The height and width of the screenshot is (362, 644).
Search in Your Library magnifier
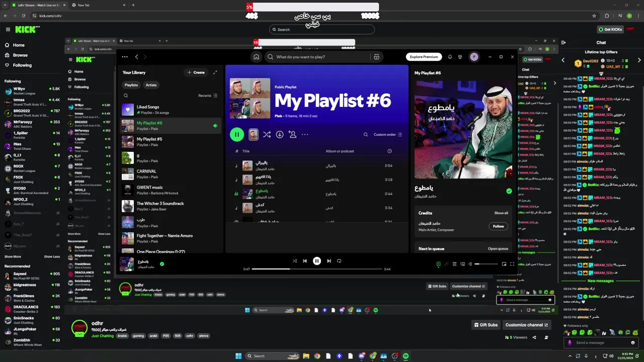coord(126,96)
